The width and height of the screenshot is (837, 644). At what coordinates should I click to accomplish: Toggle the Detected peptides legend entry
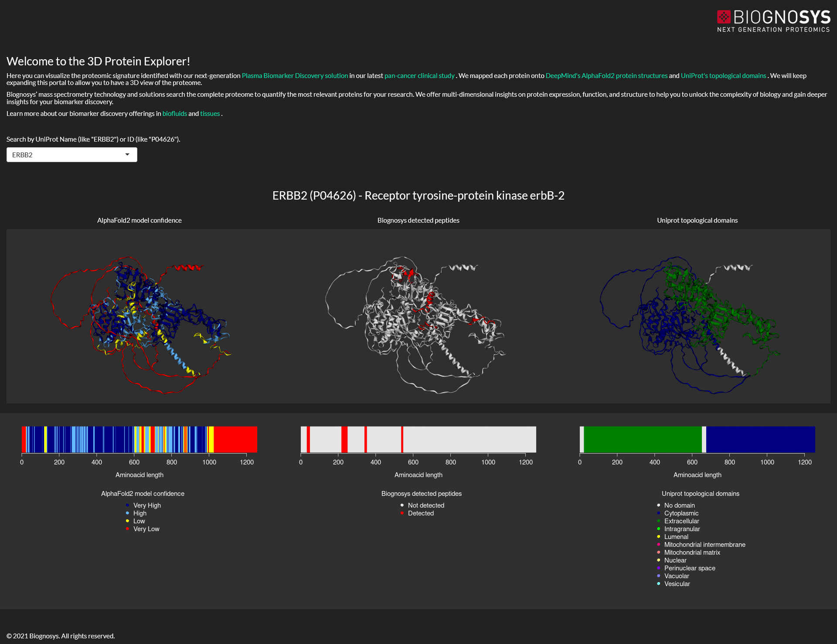click(x=417, y=513)
